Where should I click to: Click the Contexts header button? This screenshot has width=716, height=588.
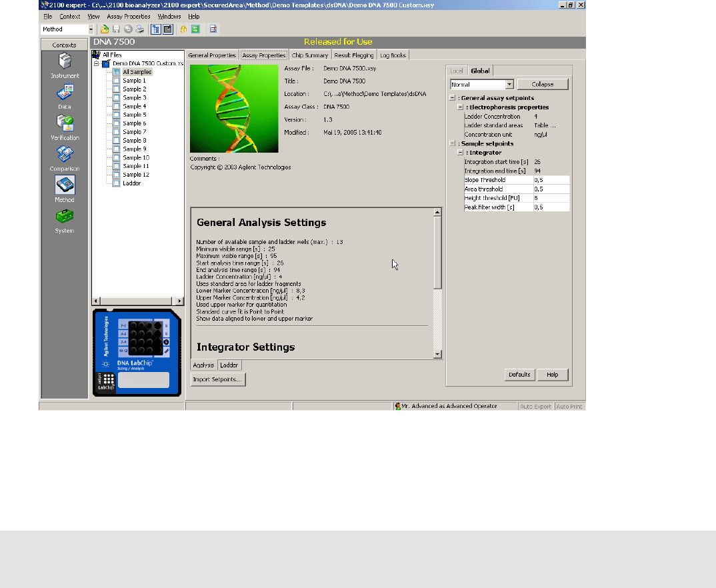point(65,45)
